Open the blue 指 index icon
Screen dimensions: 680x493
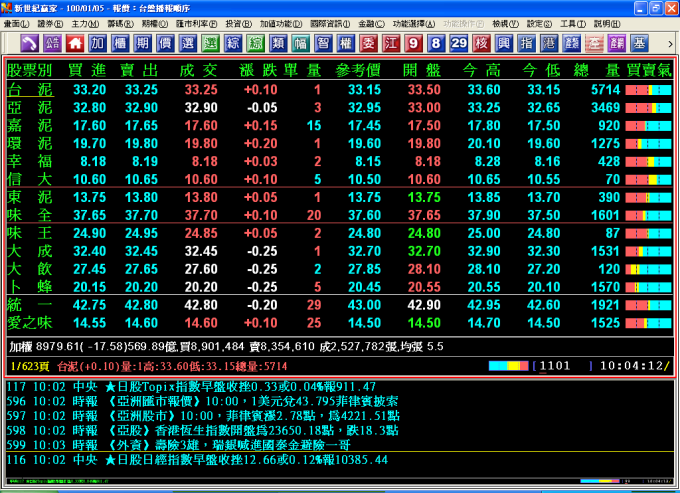tap(526, 43)
